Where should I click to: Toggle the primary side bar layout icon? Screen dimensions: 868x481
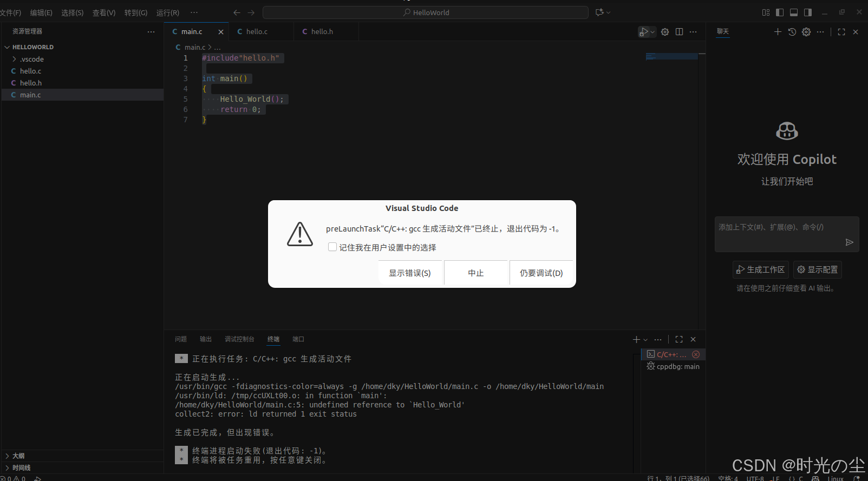(780, 12)
